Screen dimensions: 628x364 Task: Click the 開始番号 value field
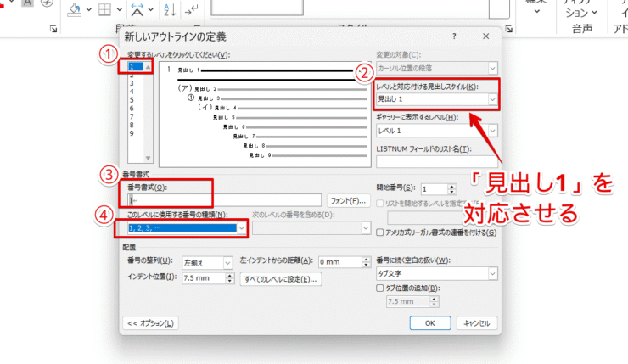(435, 189)
